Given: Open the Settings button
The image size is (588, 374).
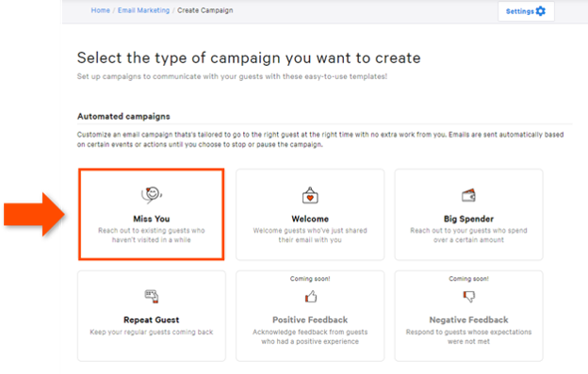Looking at the screenshot, I should click(526, 11).
